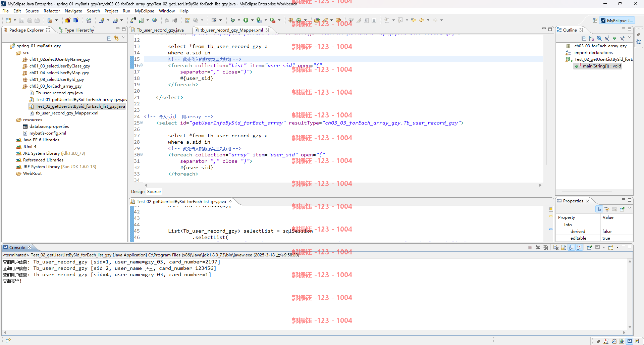Toggle Hide Static Fields and Methods in Outline
The image size is (644, 345).
click(607, 38)
